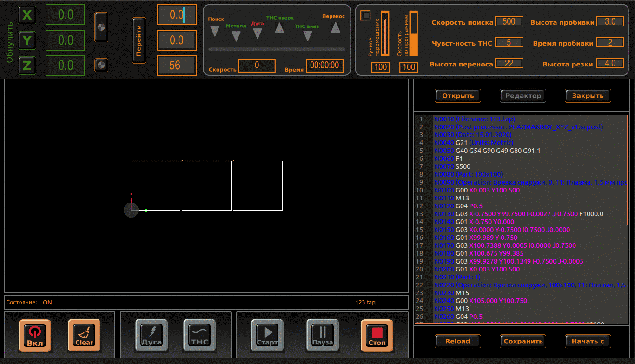Click the Перенос up arrow
The height and width of the screenshot is (364, 635).
click(x=335, y=27)
